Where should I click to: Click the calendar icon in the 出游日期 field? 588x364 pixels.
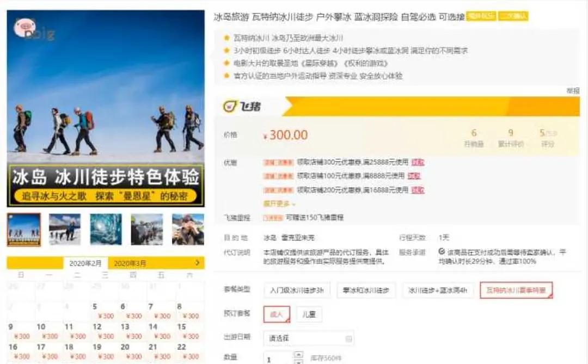point(348,338)
